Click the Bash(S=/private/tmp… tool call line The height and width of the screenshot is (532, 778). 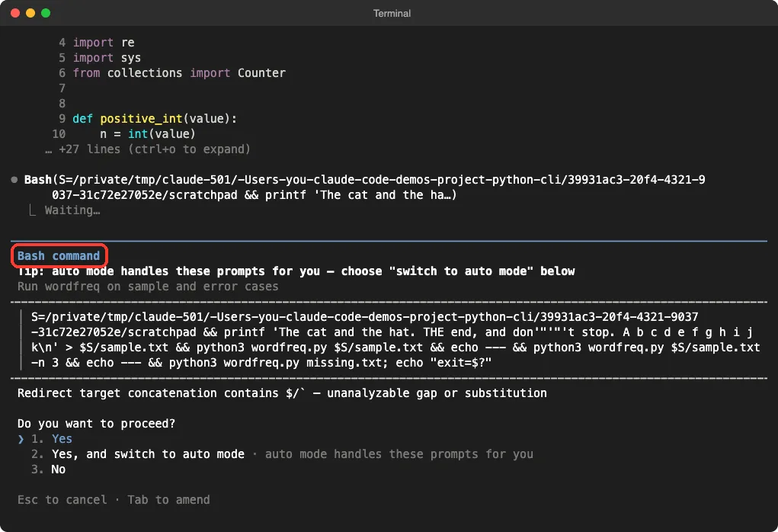365,187
